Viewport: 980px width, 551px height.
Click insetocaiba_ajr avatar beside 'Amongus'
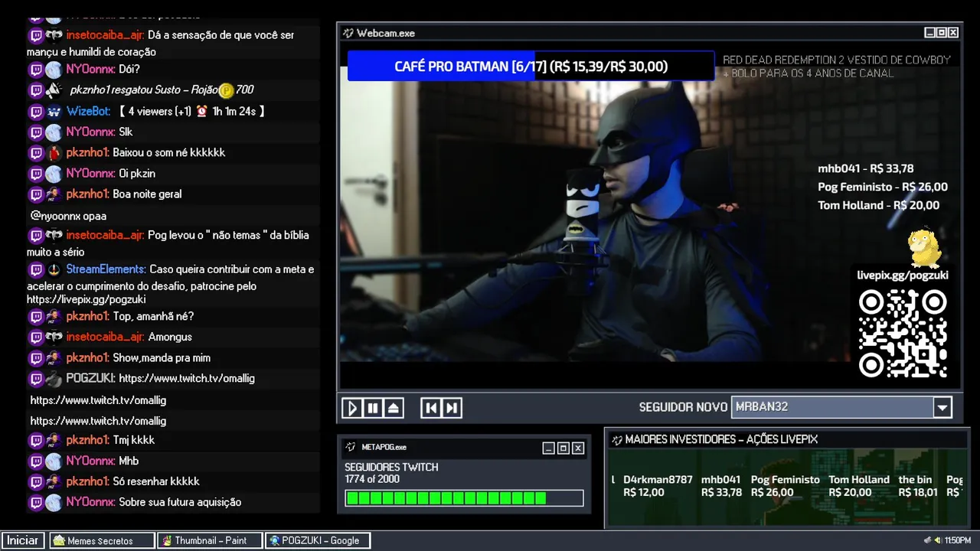pyautogui.click(x=54, y=337)
